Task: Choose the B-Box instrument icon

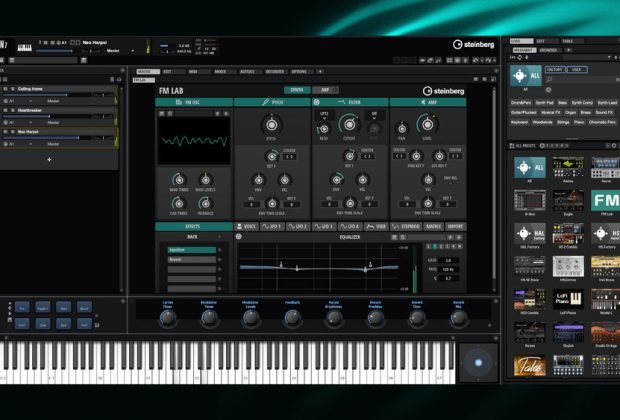Action: (x=529, y=201)
